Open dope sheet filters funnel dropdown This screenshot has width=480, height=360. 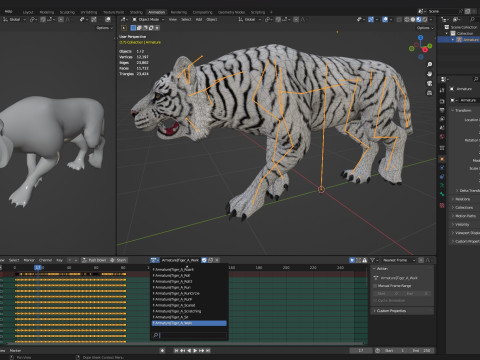[x=374, y=260]
